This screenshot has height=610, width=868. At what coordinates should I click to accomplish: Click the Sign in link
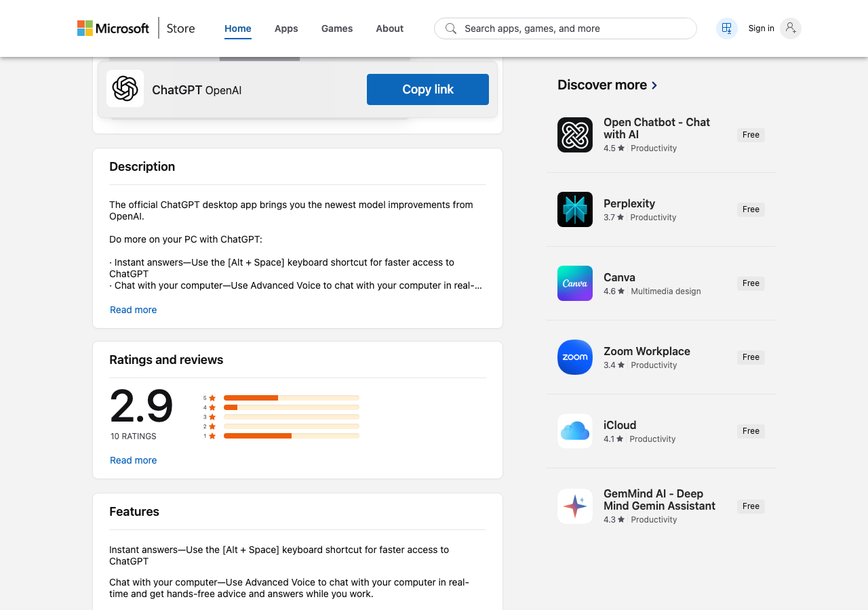click(761, 28)
